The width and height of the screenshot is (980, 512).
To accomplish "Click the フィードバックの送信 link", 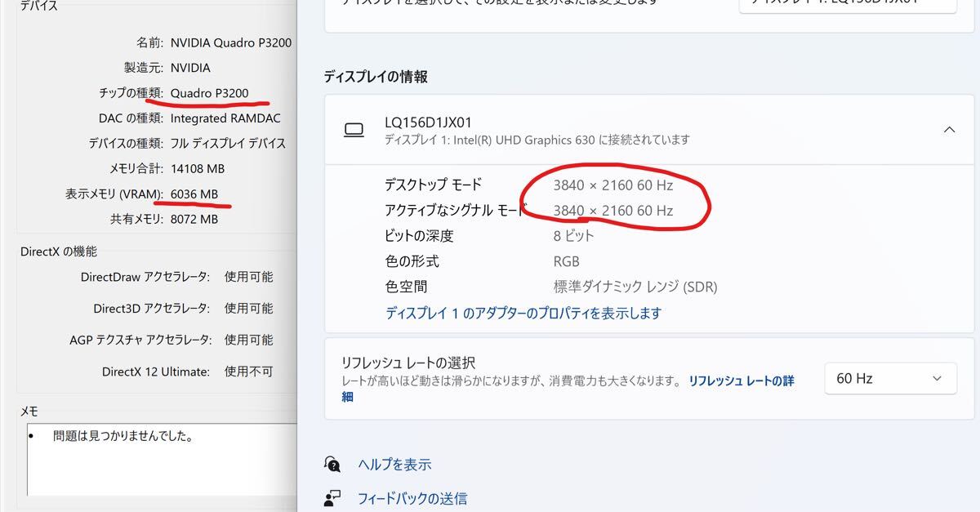I will pyautogui.click(x=412, y=498).
